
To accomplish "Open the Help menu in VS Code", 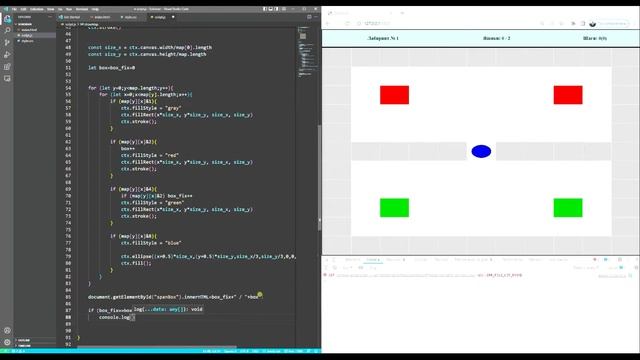I will click(95, 9).
